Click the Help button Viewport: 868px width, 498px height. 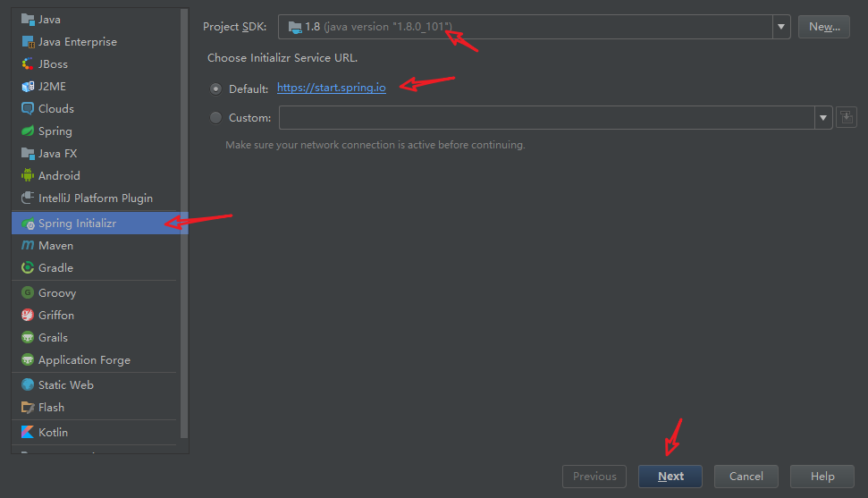click(x=822, y=477)
